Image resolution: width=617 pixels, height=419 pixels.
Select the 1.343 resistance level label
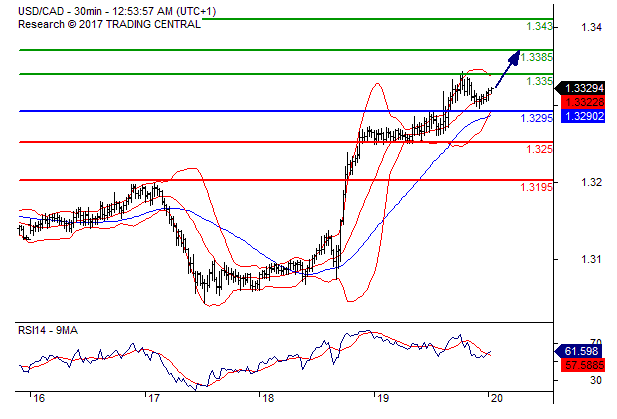point(539,26)
